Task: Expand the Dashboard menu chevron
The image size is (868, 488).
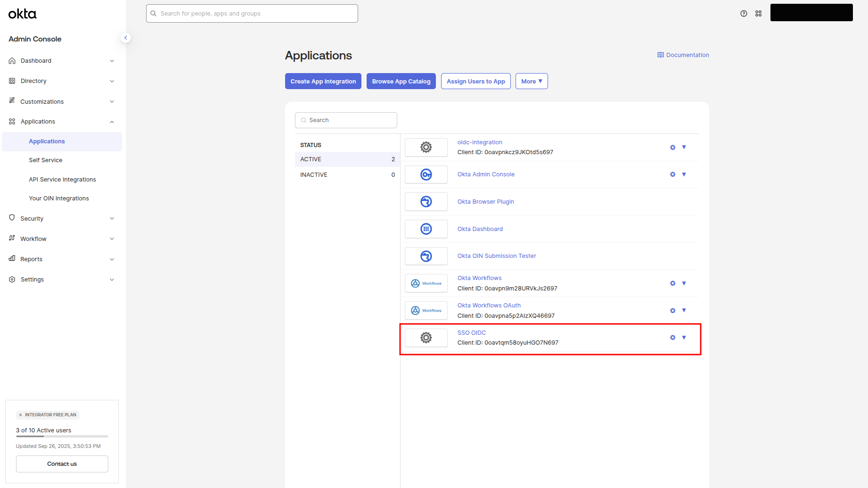Action: point(112,61)
